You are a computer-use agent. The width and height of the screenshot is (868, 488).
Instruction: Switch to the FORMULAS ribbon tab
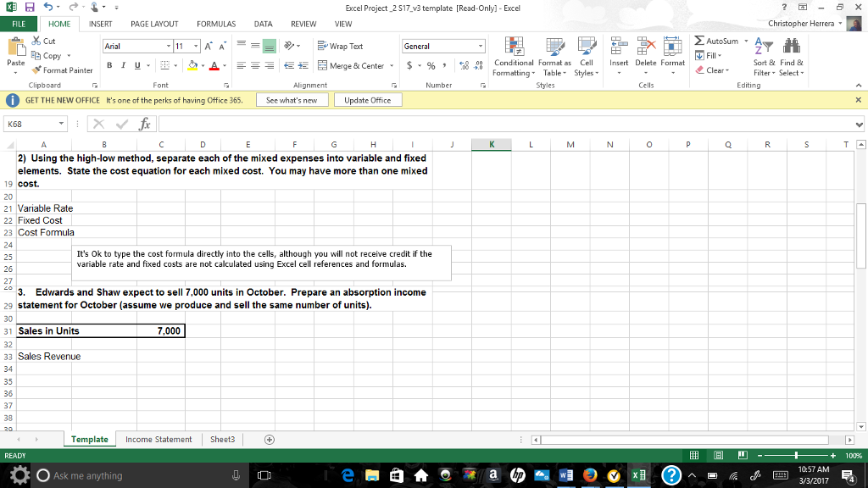[x=215, y=24]
